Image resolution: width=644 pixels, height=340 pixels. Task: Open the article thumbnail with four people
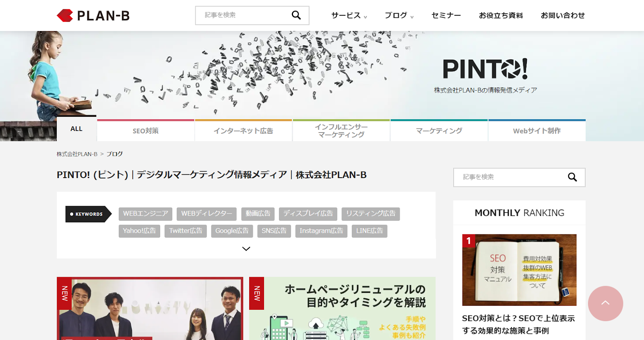(150, 309)
